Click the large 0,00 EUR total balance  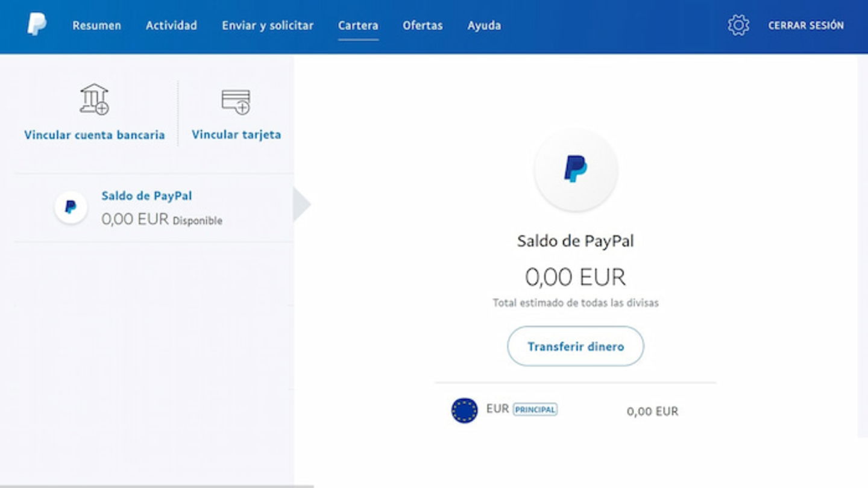click(576, 277)
